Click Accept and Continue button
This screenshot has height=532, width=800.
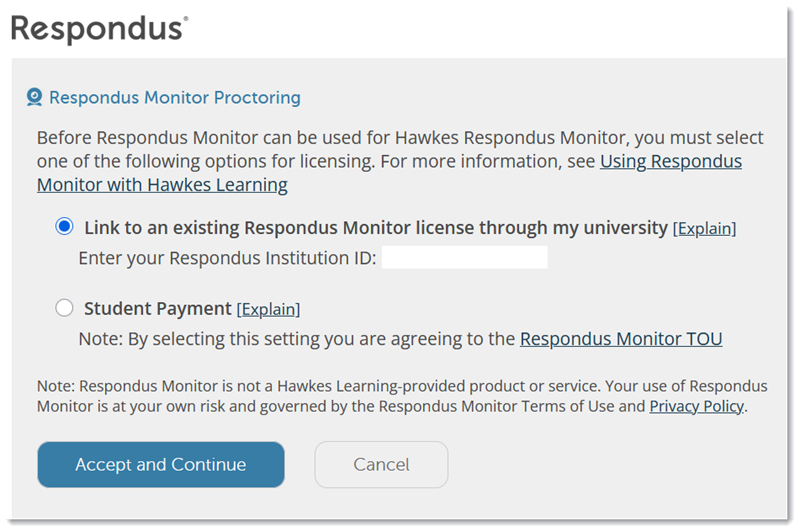pyautogui.click(x=161, y=465)
